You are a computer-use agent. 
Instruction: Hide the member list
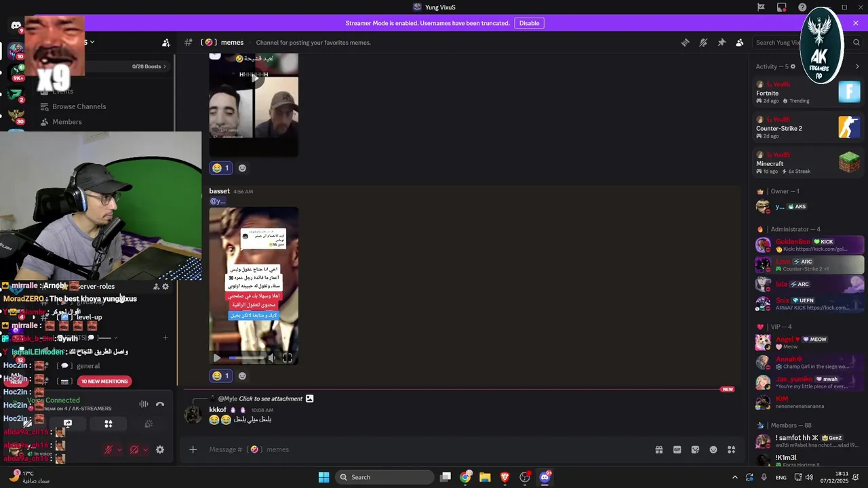click(740, 42)
